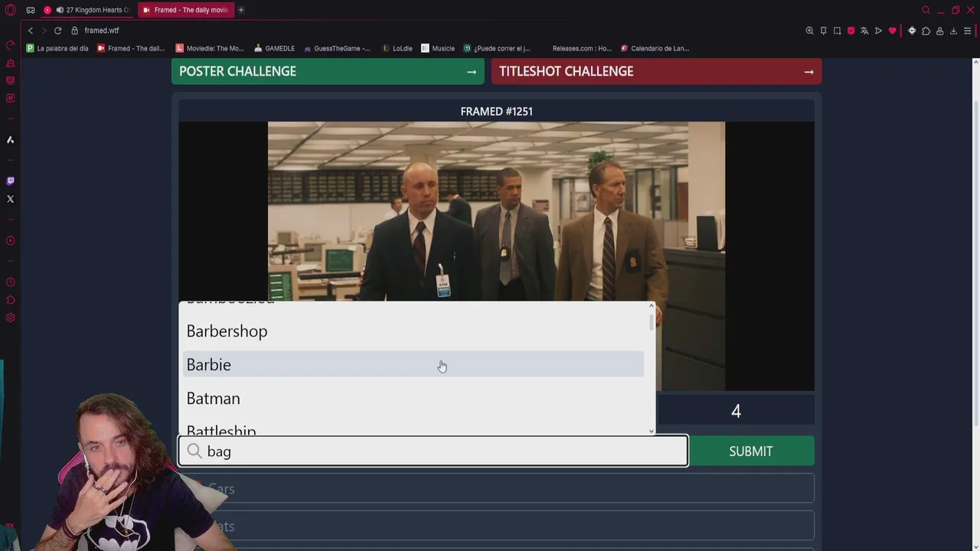Go to the TITLESHOT CHALLENGE
Screen dimensions: 980x551
coord(656,71)
